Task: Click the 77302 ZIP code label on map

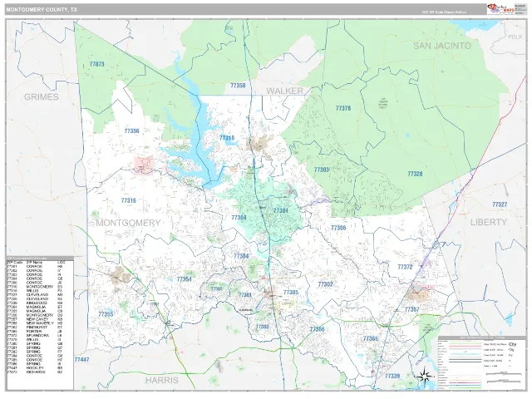Action: 325,284
